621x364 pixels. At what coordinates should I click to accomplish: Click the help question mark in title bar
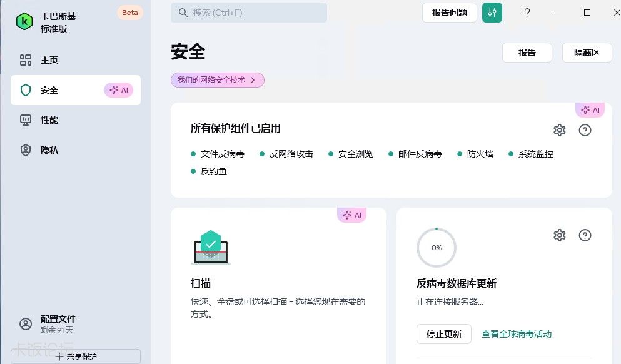[x=527, y=13]
